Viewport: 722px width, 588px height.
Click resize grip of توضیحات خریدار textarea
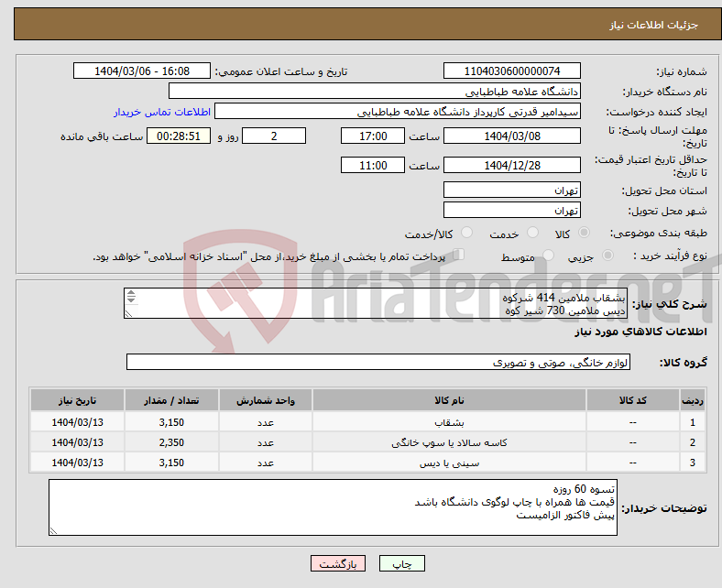(53, 531)
